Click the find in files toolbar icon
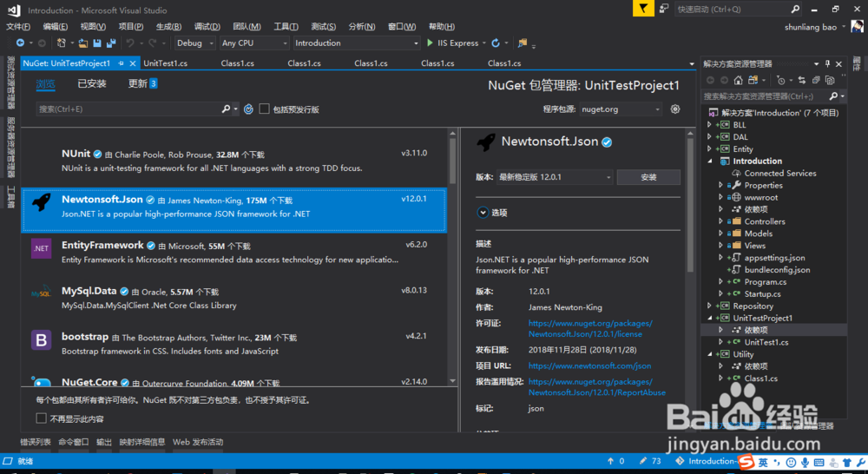Screen dimensions: 868x474 point(522,43)
